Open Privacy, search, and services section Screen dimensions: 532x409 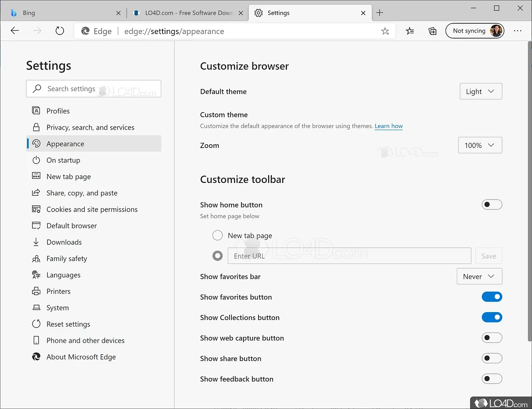pyautogui.click(x=94, y=127)
